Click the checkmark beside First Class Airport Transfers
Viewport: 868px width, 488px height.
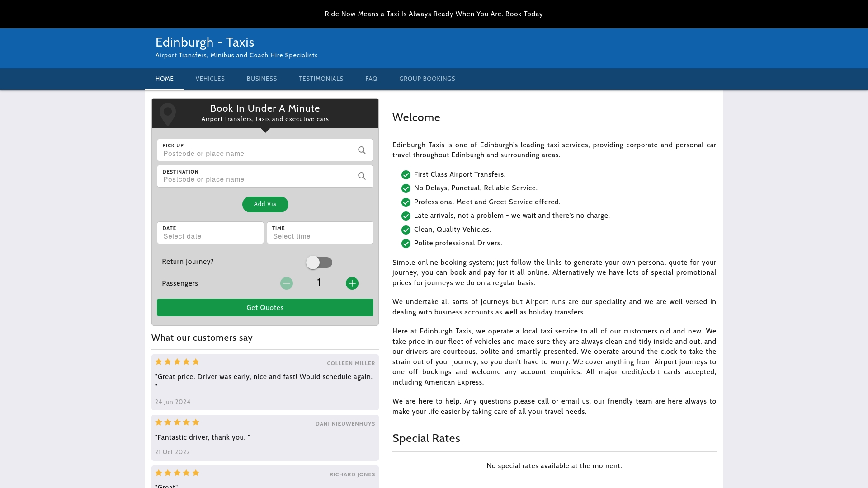coord(406,175)
